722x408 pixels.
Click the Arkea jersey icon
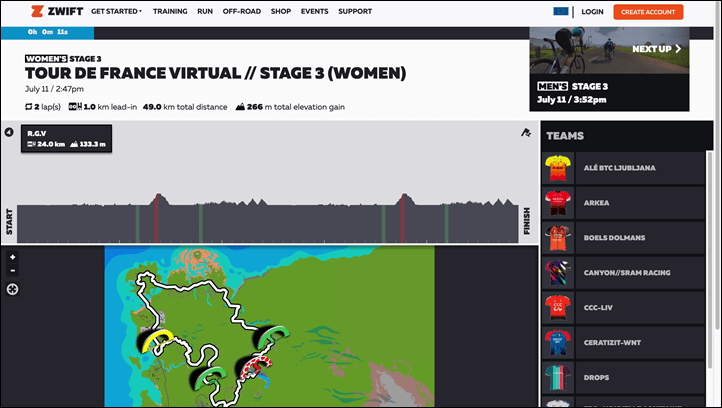(x=558, y=203)
